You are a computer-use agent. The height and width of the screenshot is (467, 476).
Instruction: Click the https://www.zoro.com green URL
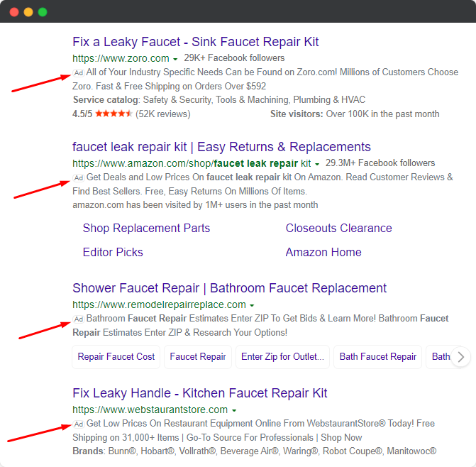121,58
